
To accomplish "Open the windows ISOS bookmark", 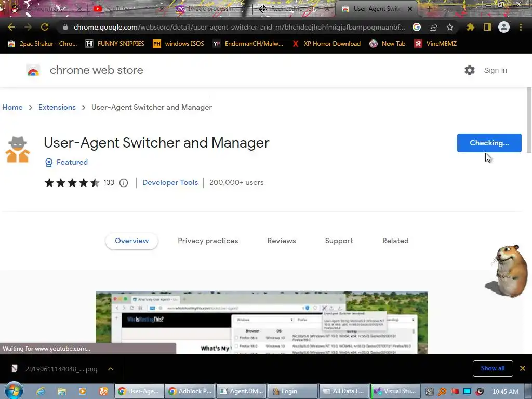I will click(179, 44).
